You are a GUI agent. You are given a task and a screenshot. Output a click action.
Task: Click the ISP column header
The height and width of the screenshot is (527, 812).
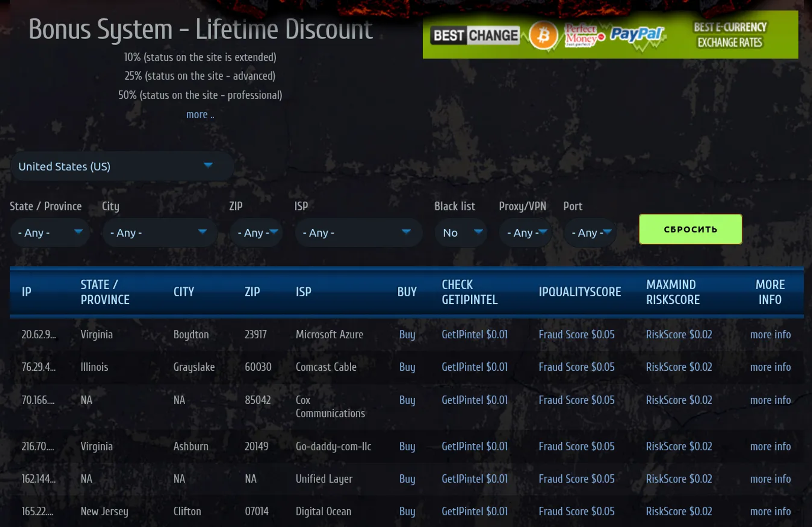[303, 292]
